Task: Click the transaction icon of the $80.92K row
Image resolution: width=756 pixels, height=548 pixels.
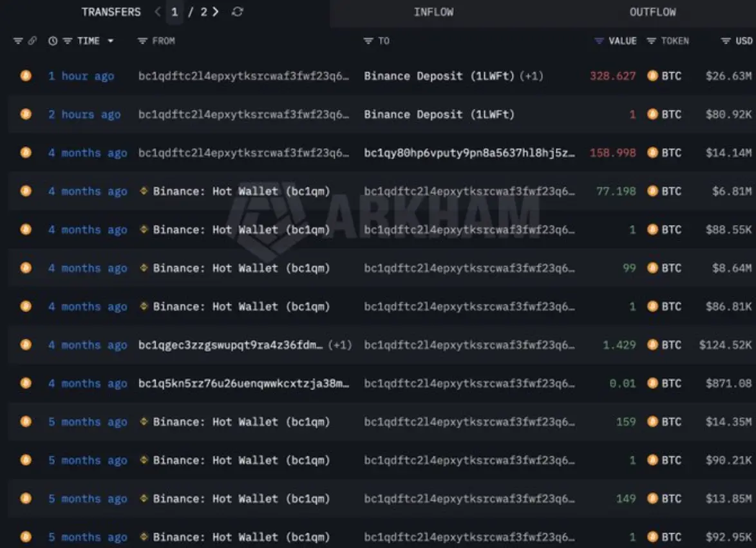Action: pos(26,114)
